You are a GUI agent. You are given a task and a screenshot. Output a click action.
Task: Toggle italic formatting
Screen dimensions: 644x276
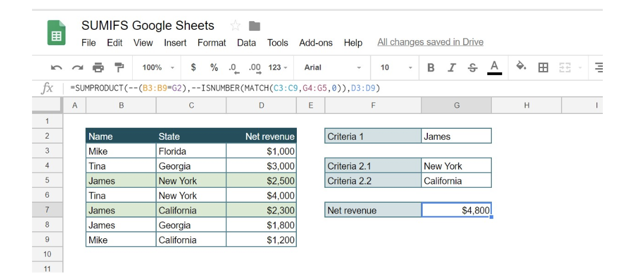(451, 68)
